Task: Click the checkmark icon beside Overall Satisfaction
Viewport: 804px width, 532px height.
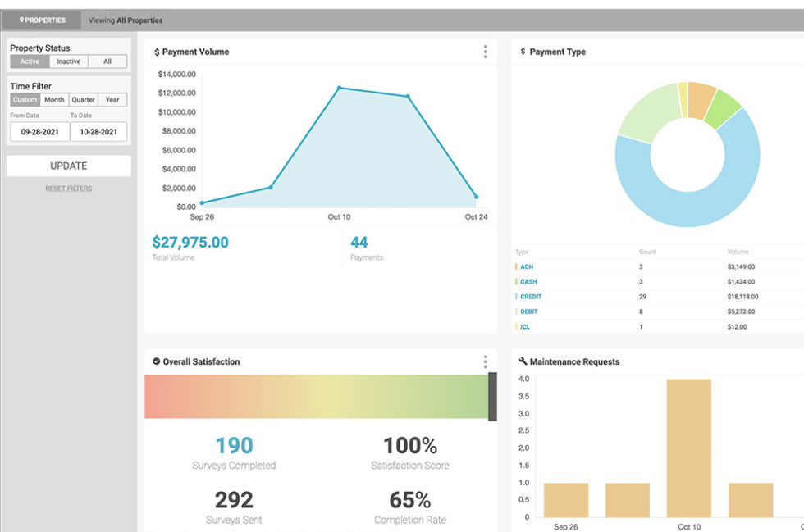Action: coord(157,361)
